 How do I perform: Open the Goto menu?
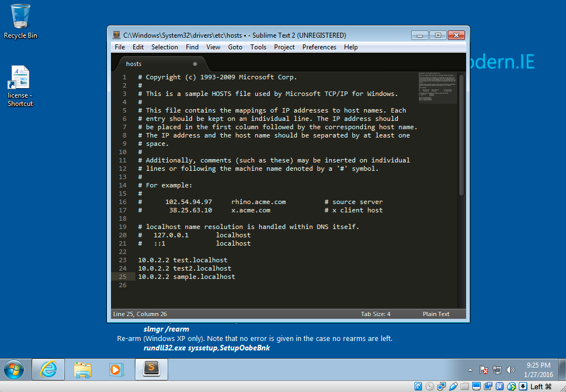click(x=235, y=47)
